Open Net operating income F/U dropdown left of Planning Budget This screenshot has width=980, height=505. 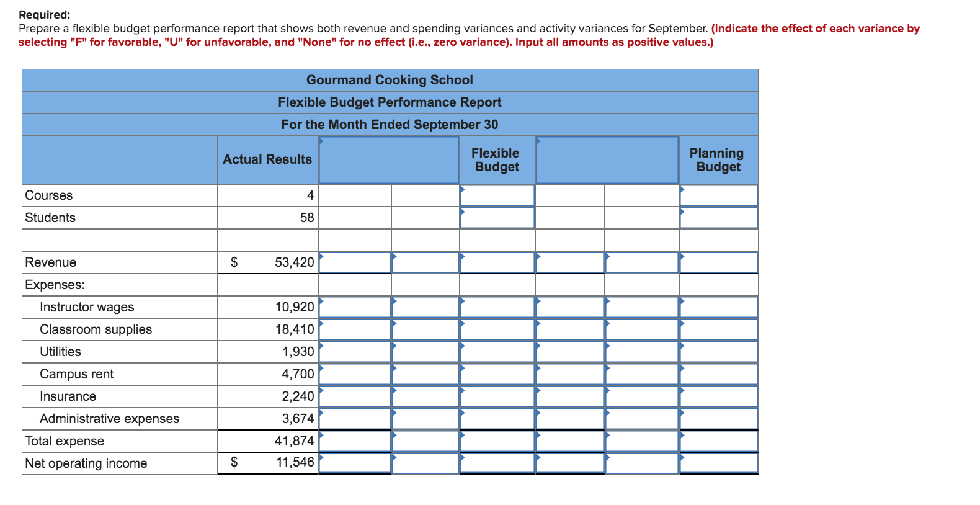click(641, 463)
